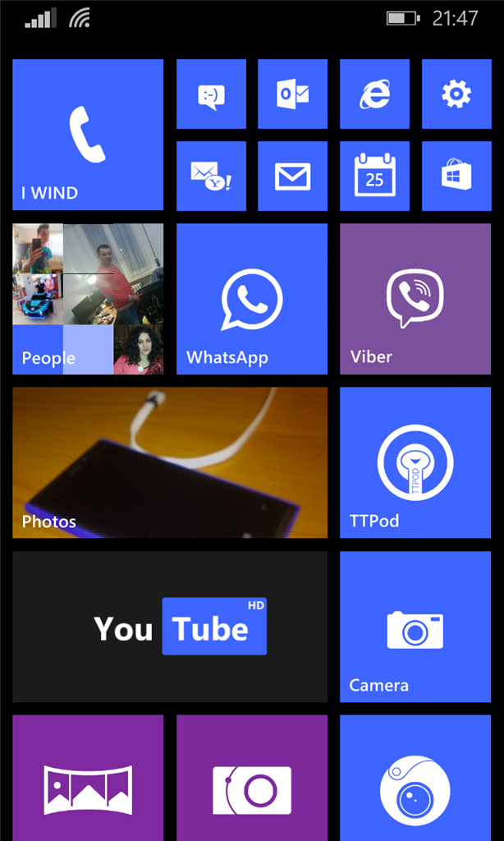The image size is (504, 841).
Task: Open the People tile
Action: 88,299
